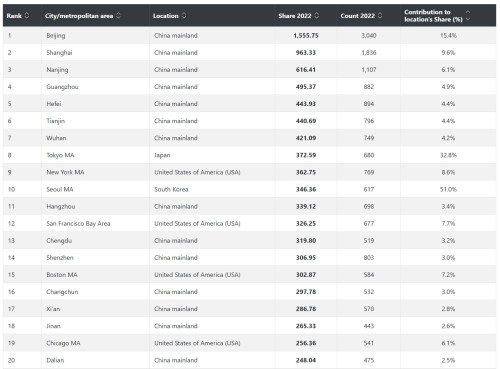Sort table by Rank column icon
This screenshot has width=500, height=369.
pos(27,15)
